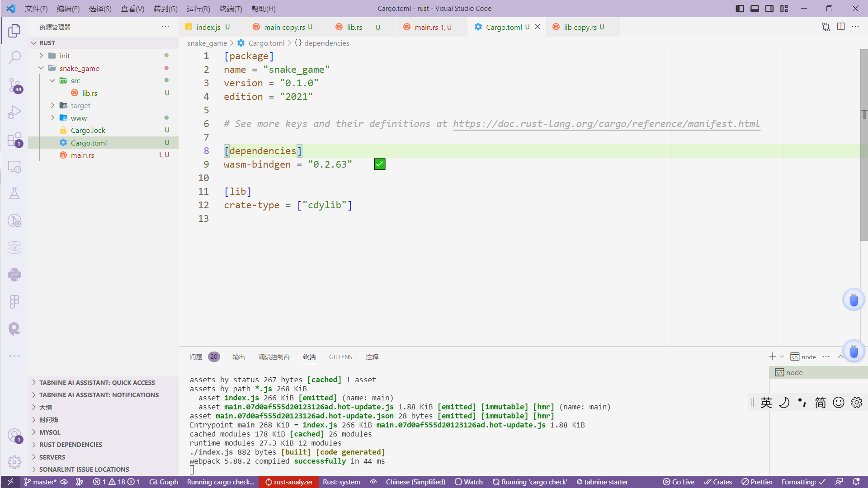Click rust-analyzer status bar item
The width and height of the screenshot is (868, 488).
tap(289, 482)
